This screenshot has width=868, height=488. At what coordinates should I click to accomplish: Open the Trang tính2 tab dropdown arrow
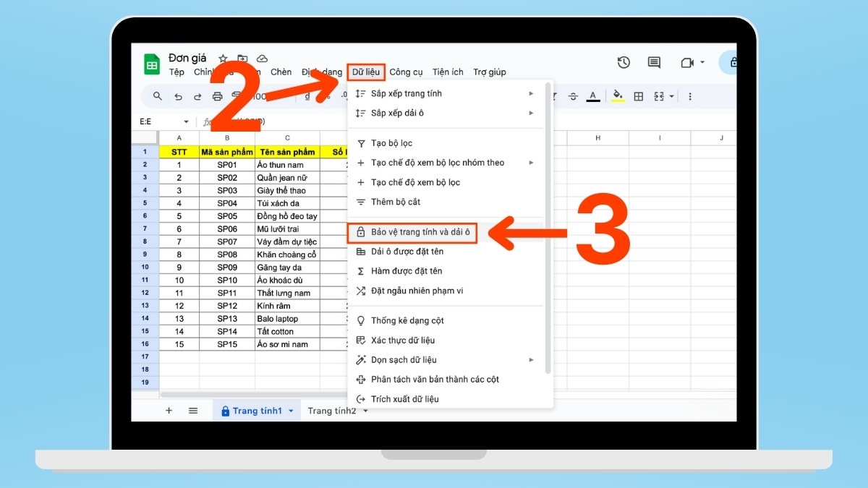365,411
